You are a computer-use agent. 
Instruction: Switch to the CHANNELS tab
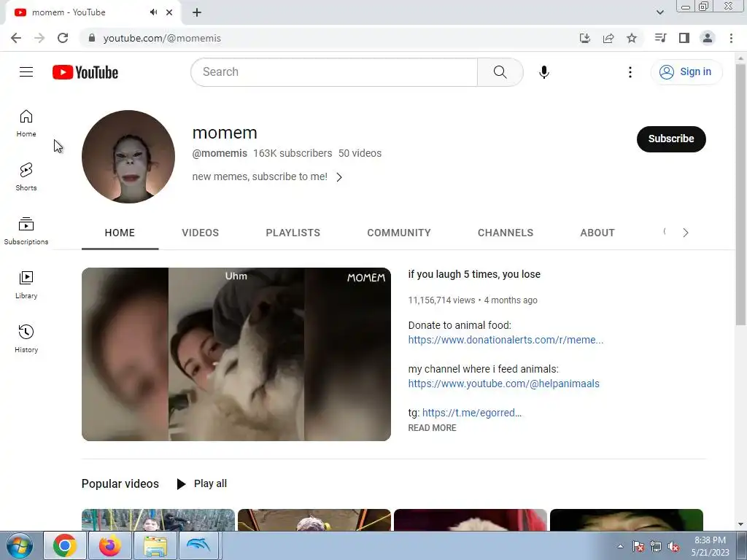(x=506, y=233)
